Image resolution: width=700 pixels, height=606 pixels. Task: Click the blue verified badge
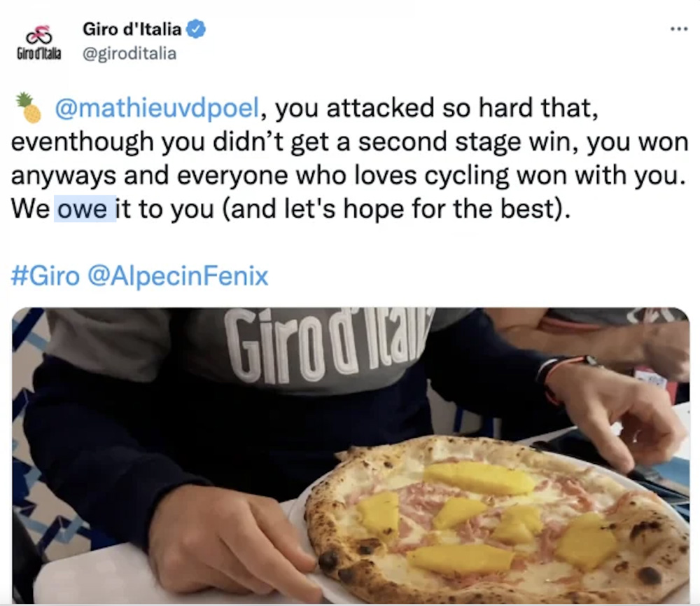[x=195, y=29]
